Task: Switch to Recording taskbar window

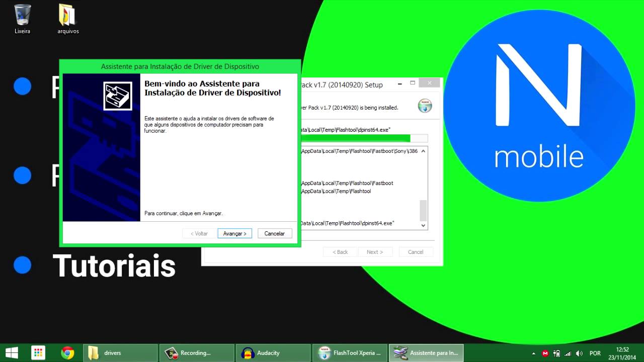Action: tap(197, 353)
